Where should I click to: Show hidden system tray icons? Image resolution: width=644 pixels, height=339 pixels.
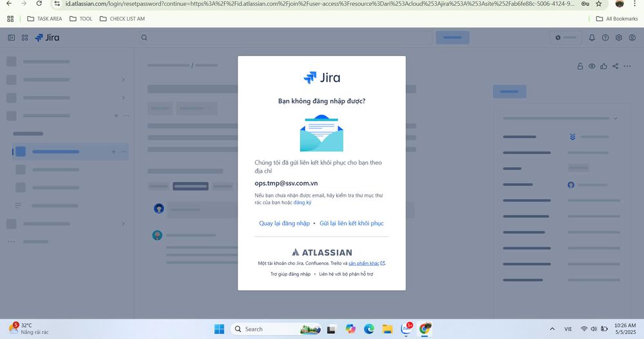click(552, 329)
